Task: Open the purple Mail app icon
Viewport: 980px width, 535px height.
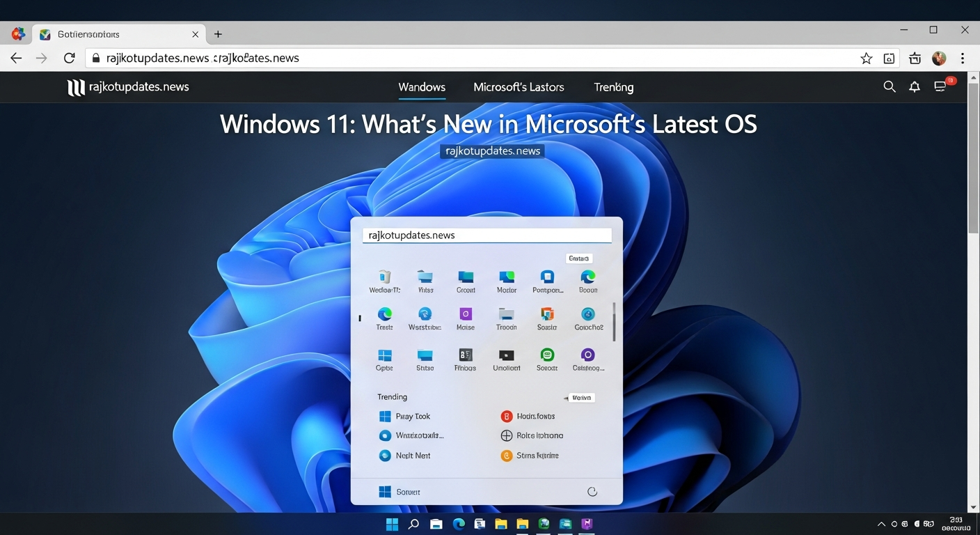Action: 465,315
